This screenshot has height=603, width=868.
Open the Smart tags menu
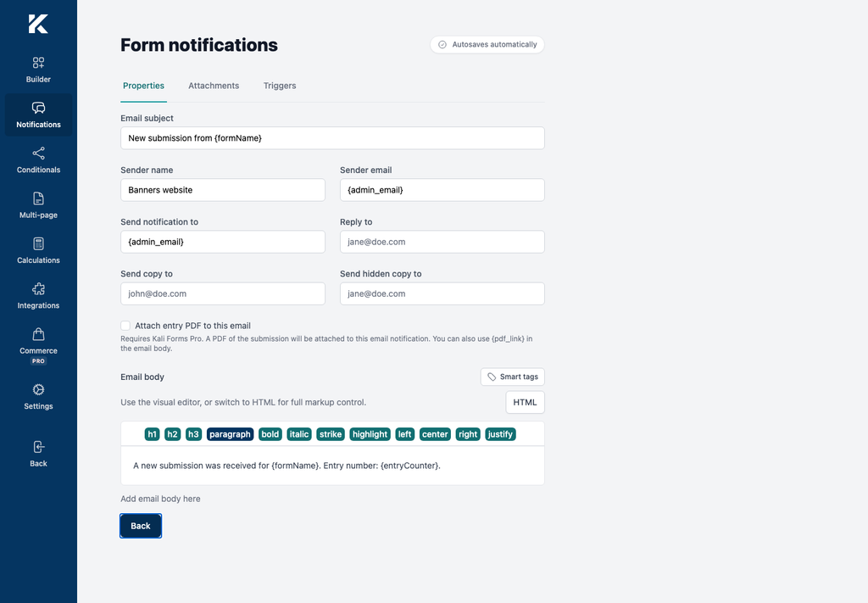513,377
